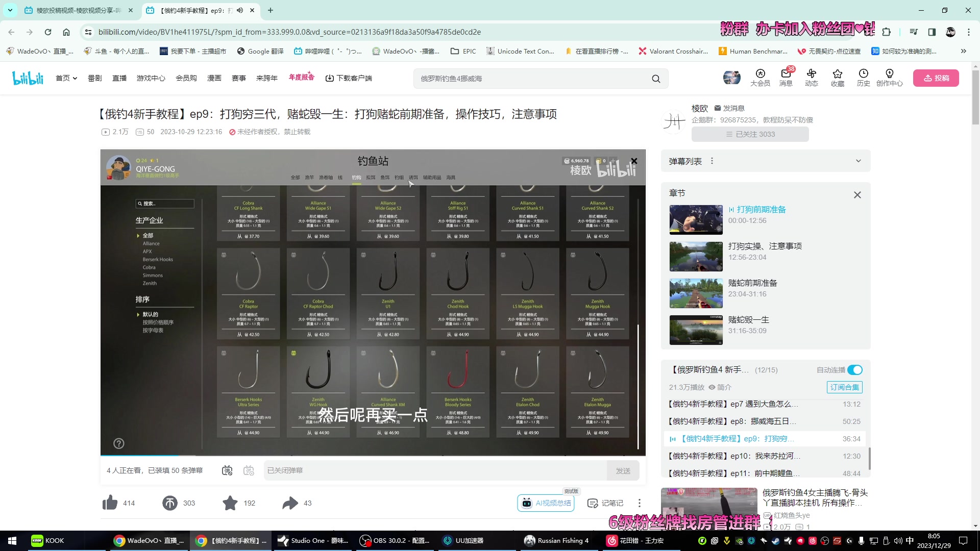980x551 pixels.
Task: Open the 历史 history icon
Action: tap(863, 78)
